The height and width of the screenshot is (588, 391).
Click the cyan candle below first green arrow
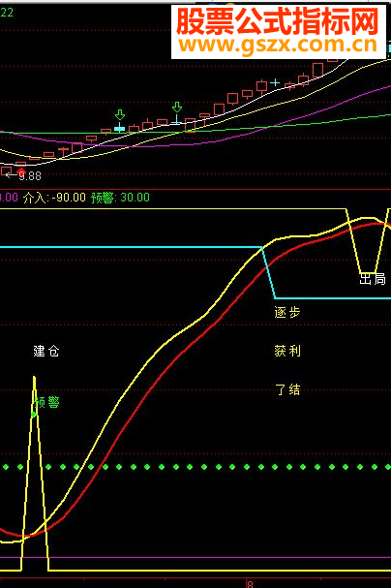119,129
